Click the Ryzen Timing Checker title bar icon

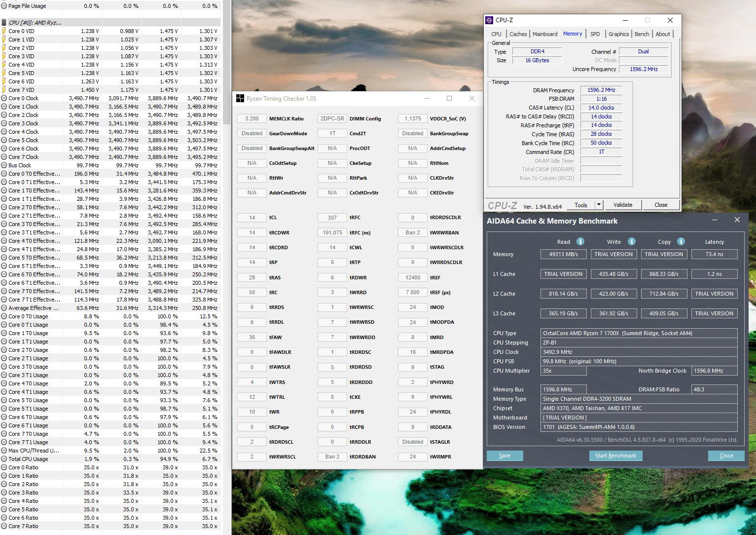point(240,99)
